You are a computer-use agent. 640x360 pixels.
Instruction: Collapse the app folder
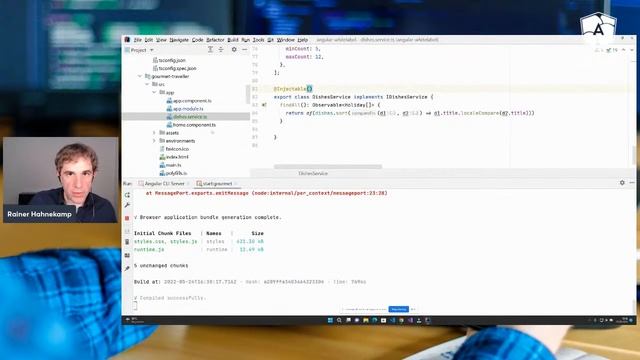154,92
